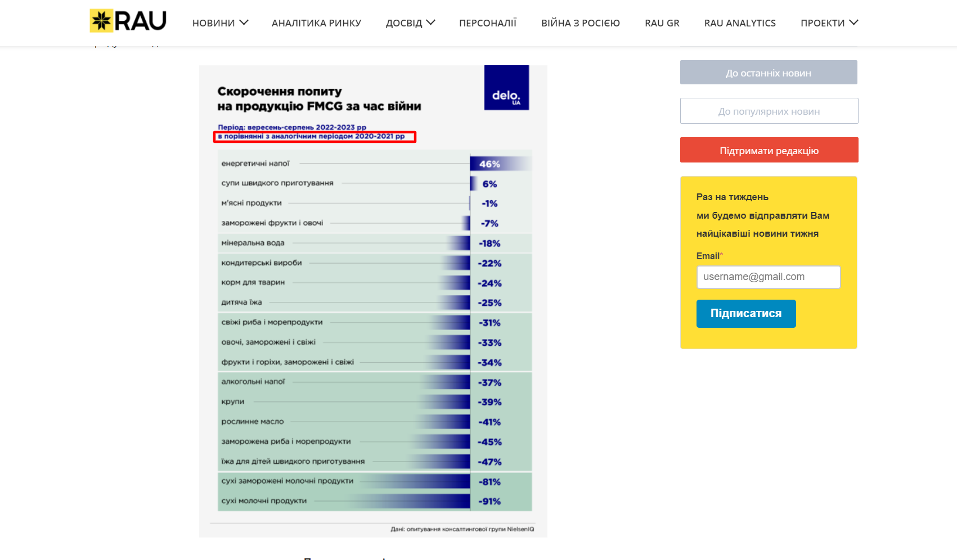Expand the ДОСВІД dropdown chevron
This screenshot has width=957, height=560.
click(x=431, y=22)
